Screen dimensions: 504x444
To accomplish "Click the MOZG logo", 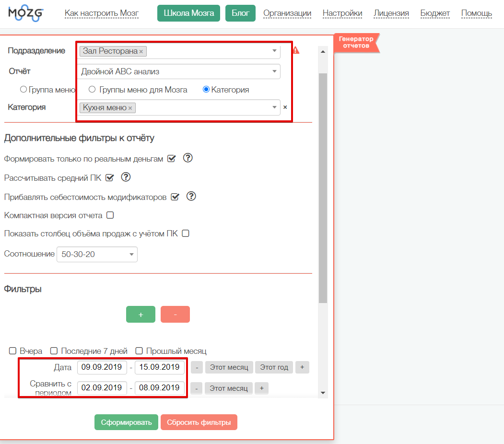I will click(x=25, y=12).
